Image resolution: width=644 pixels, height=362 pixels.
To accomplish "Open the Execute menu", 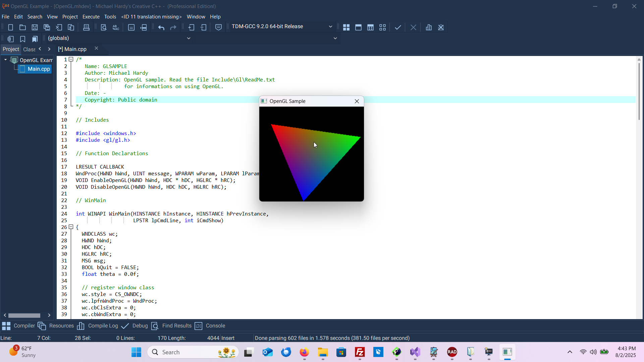I will tap(91, 16).
